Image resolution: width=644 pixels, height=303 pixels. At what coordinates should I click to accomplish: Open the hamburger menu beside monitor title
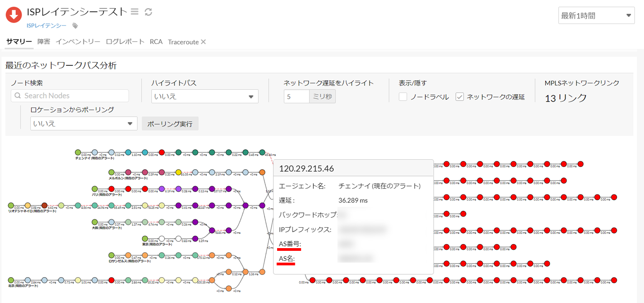[x=135, y=12]
